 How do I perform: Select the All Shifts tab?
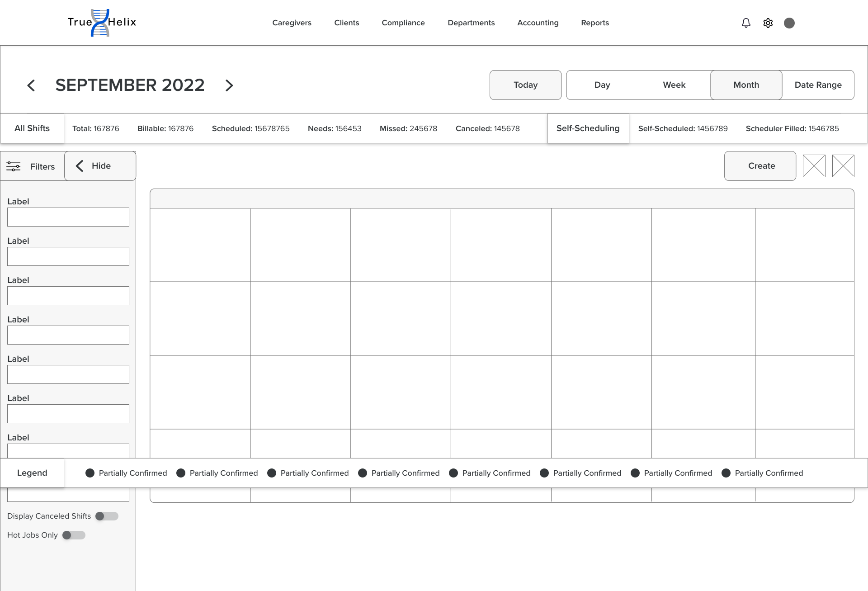tap(32, 128)
